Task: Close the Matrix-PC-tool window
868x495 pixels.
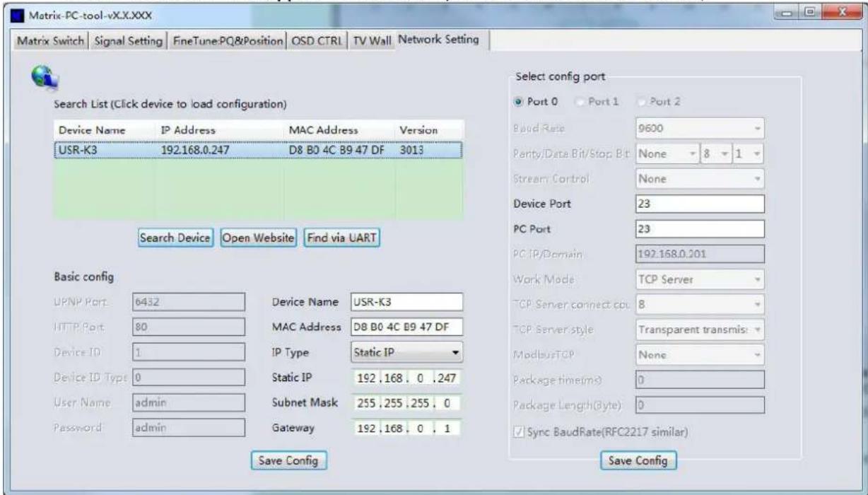Action: pos(839,11)
